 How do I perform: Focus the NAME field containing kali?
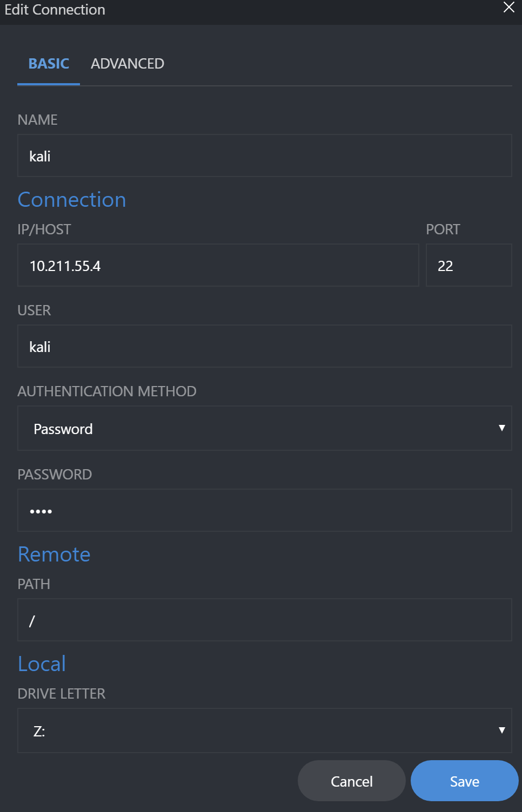[265, 156]
